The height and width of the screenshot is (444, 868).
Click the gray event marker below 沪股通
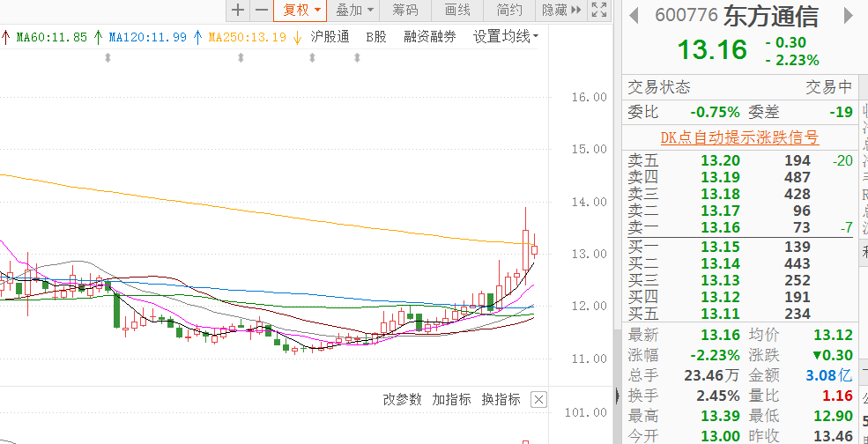(x=312, y=57)
